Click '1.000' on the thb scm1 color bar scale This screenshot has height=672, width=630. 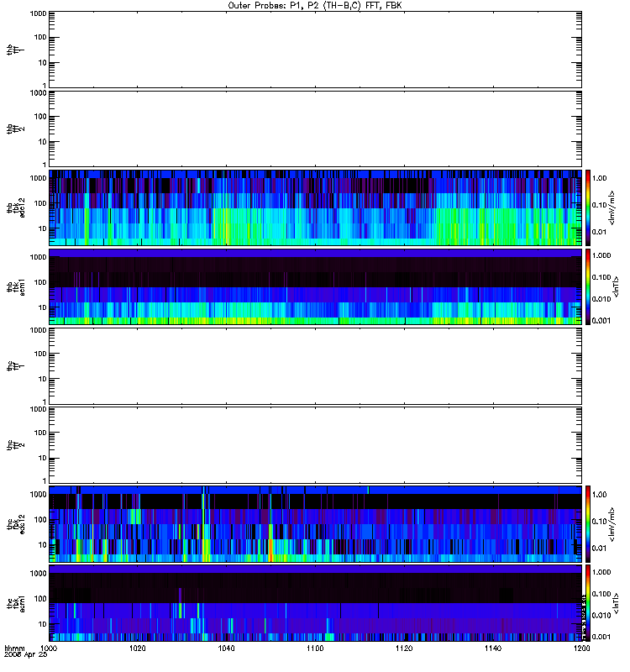coord(601,255)
